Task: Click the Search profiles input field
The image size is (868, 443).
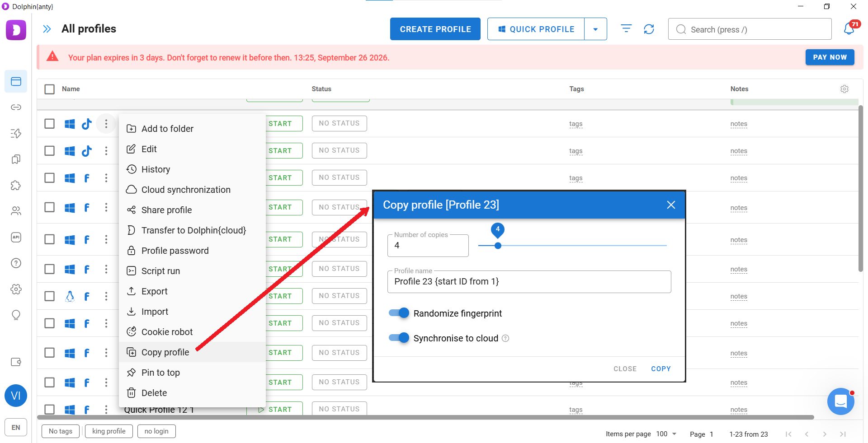Action: tap(750, 29)
